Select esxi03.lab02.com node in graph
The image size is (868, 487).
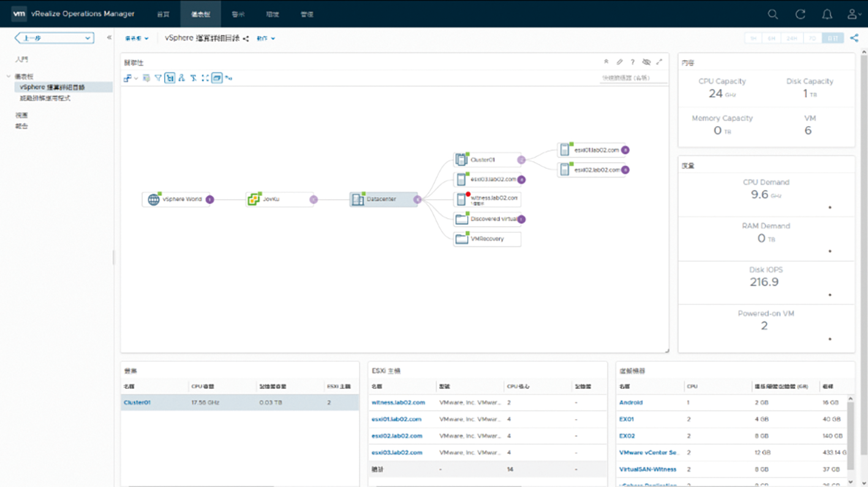point(487,179)
